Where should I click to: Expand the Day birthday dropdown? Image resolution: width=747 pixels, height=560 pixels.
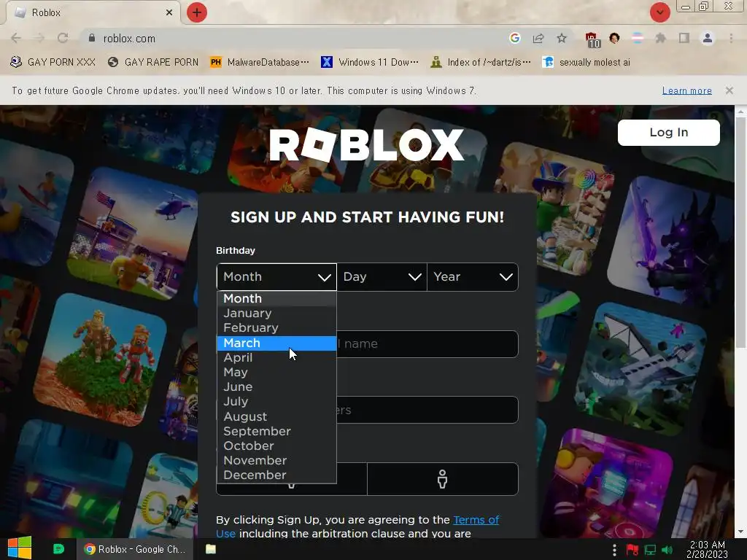click(x=382, y=276)
